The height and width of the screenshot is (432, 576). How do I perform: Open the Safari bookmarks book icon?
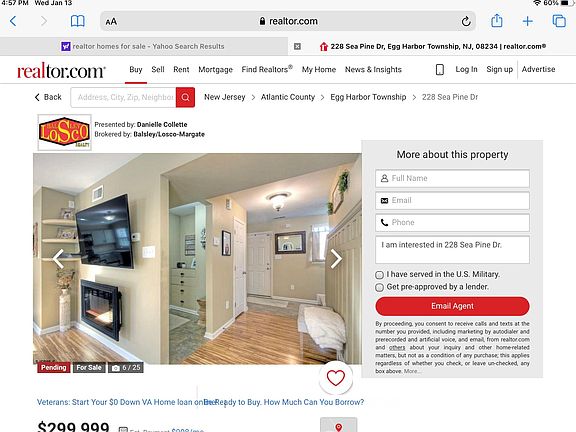click(78, 21)
